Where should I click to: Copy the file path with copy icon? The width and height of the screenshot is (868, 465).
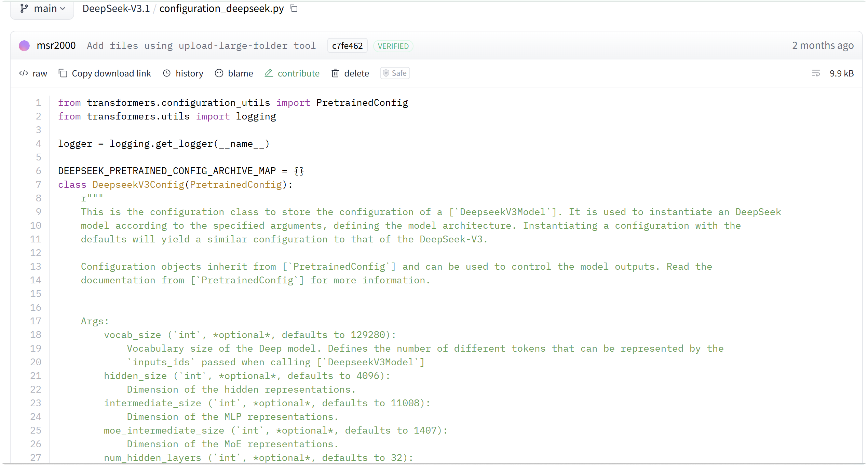tap(294, 9)
